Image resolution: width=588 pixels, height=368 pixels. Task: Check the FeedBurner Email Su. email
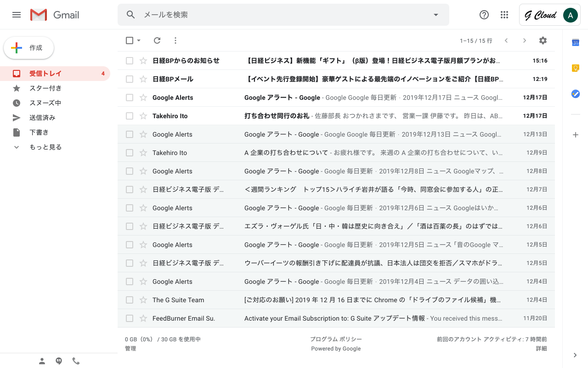130,318
